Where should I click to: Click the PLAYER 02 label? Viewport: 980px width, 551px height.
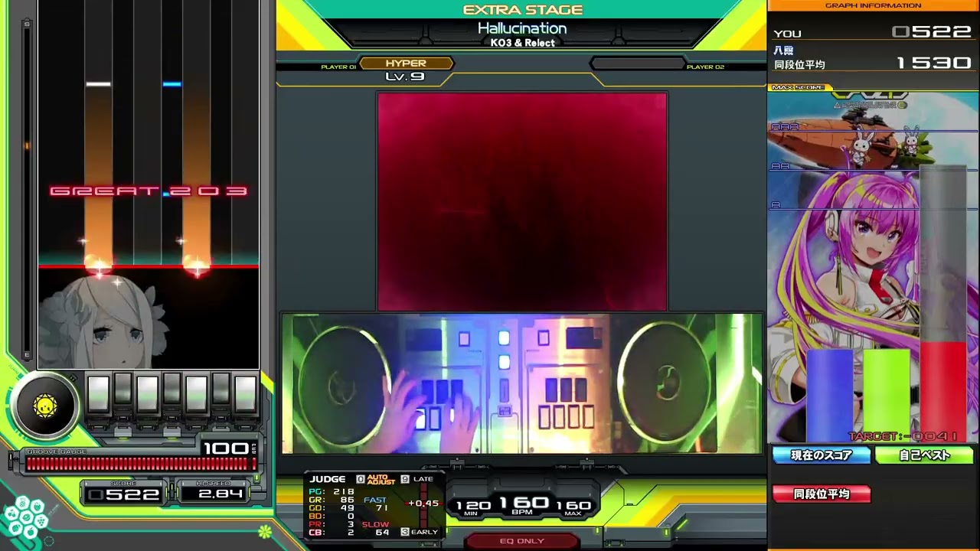705,67
